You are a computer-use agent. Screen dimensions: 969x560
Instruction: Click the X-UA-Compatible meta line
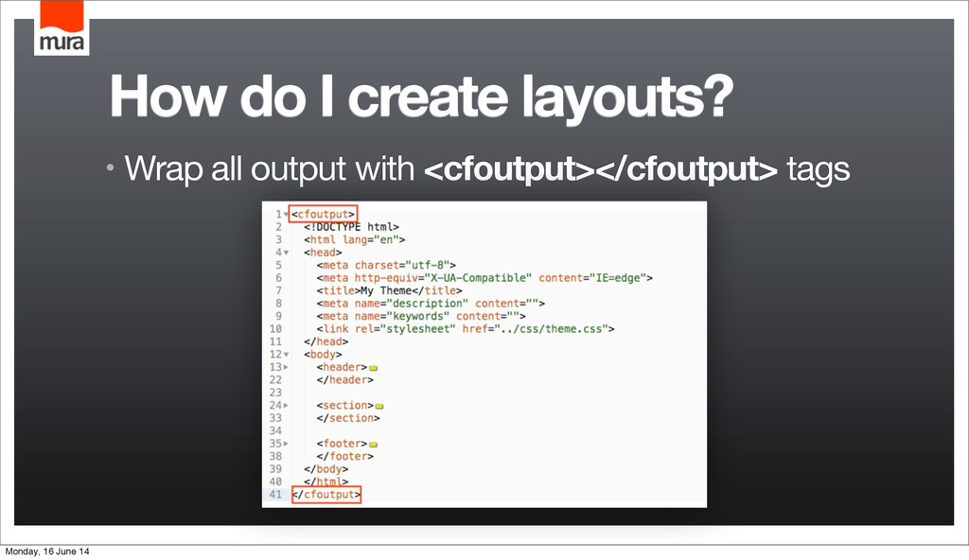[x=484, y=278]
